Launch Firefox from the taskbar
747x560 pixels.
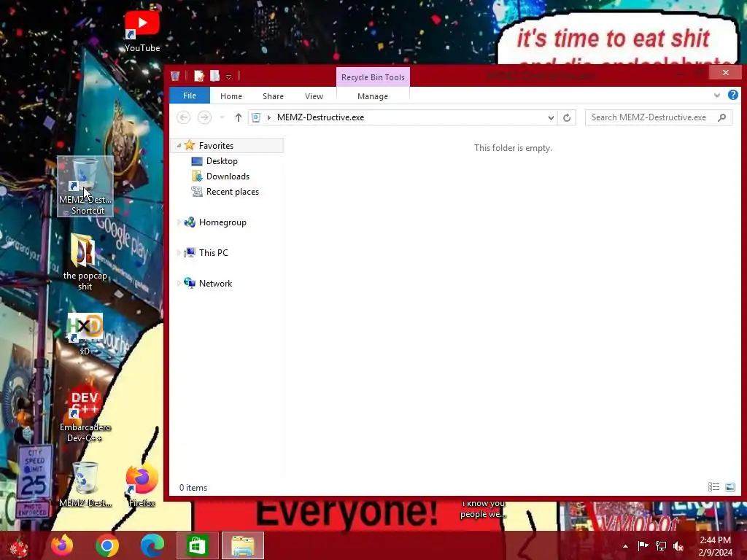[x=62, y=545]
